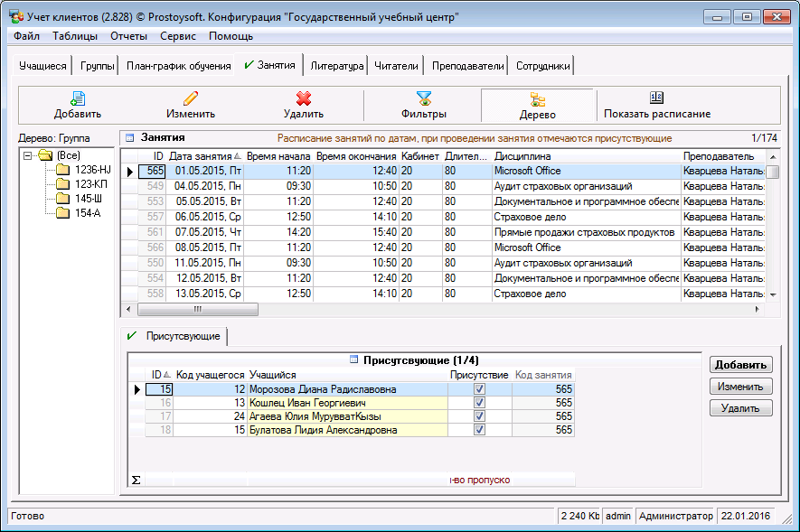Click the Добавить toolbar icon
800x532 pixels.
(x=77, y=98)
